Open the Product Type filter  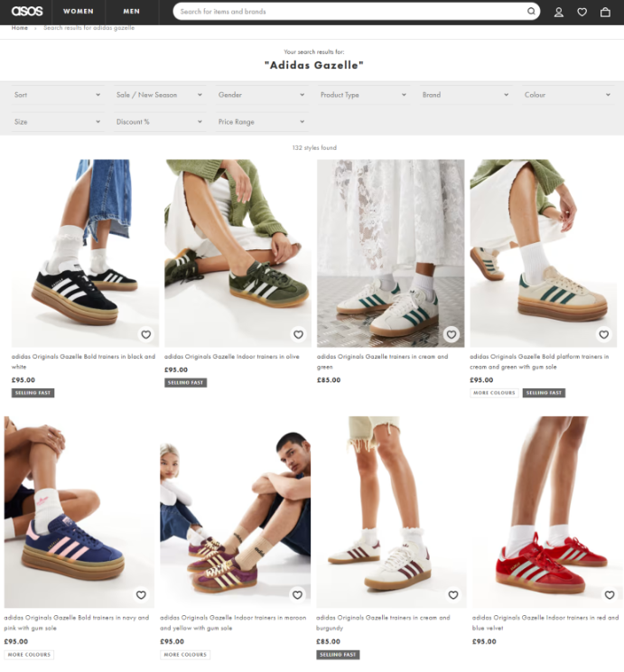[x=363, y=95]
